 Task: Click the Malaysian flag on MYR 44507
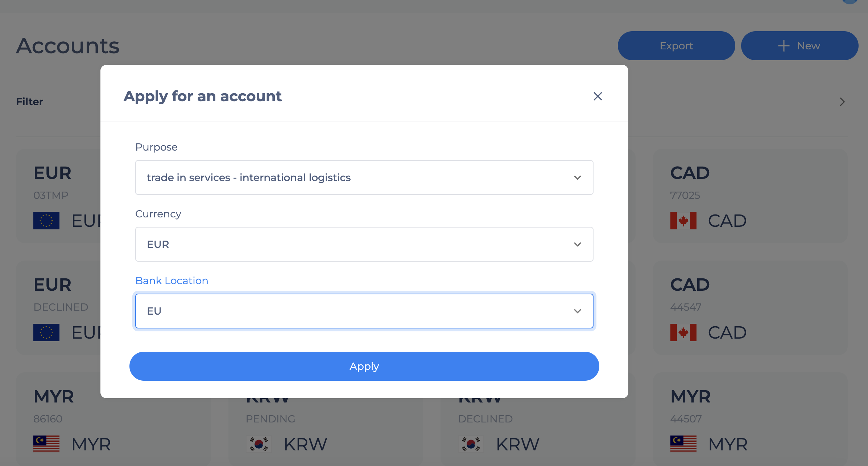tap(683, 443)
